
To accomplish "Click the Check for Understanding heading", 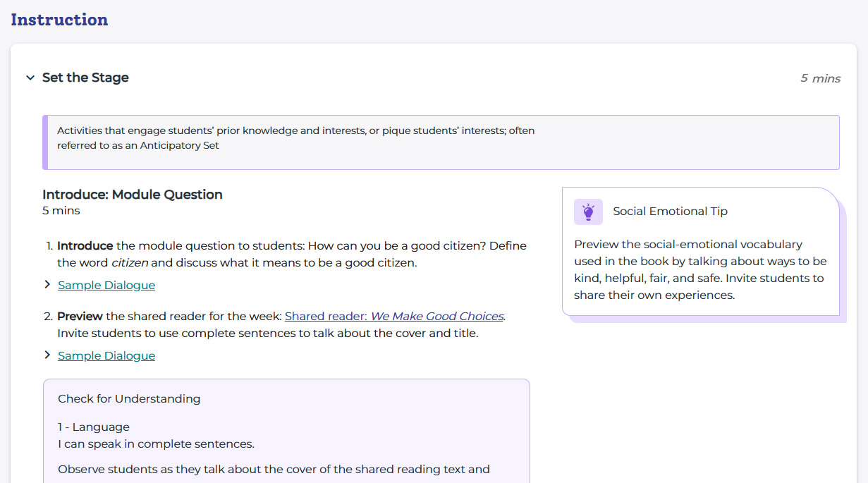I will 129,399.
